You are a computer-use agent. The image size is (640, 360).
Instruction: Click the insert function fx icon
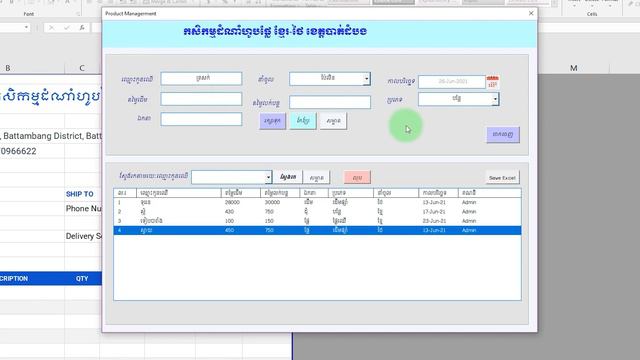pos(82,28)
